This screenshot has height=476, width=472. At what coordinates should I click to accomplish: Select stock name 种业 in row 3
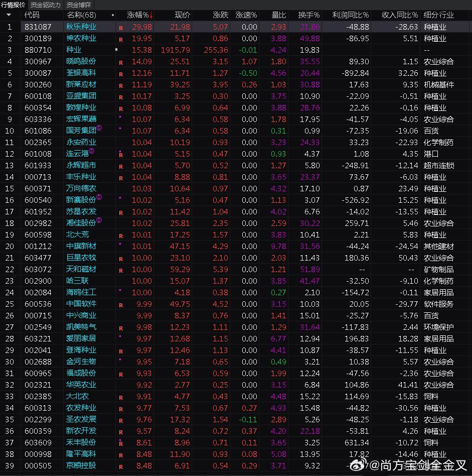[x=74, y=50]
